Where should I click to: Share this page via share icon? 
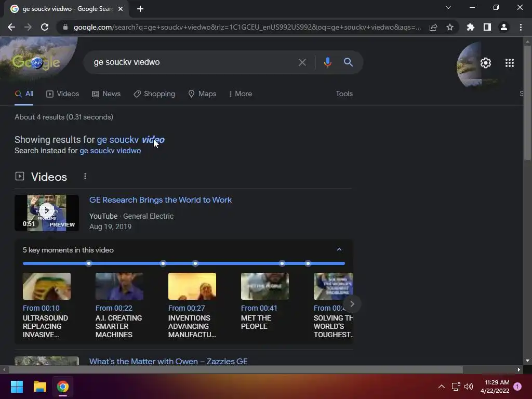coord(433,27)
